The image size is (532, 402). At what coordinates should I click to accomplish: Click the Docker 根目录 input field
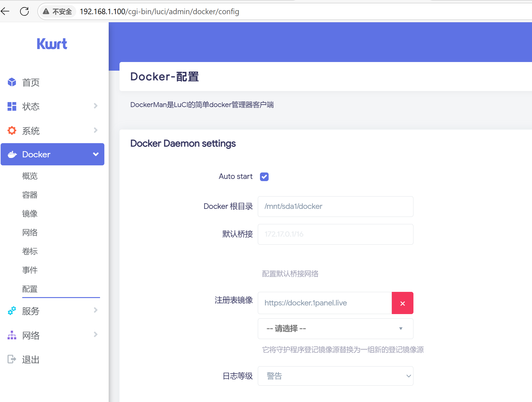coord(335,206)
